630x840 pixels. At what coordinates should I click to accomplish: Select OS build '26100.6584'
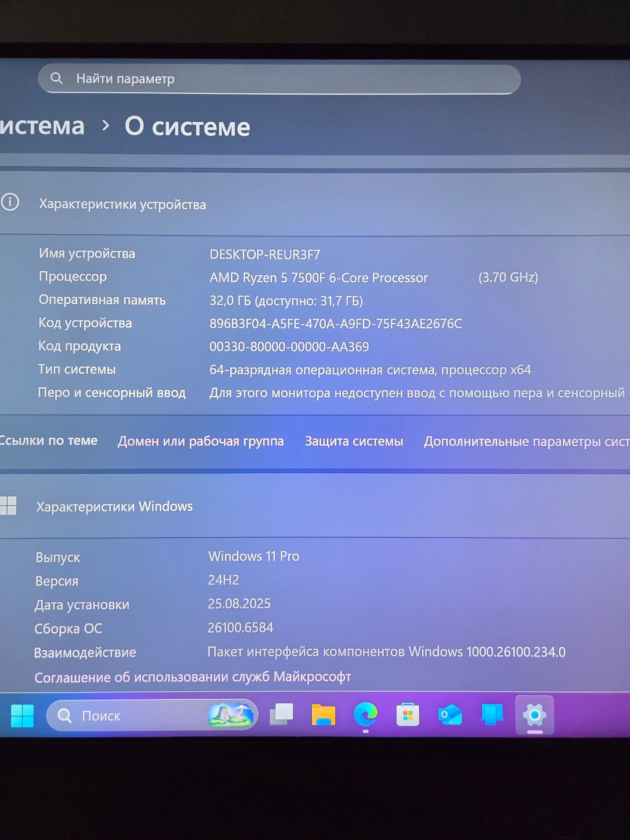[240, 627]
